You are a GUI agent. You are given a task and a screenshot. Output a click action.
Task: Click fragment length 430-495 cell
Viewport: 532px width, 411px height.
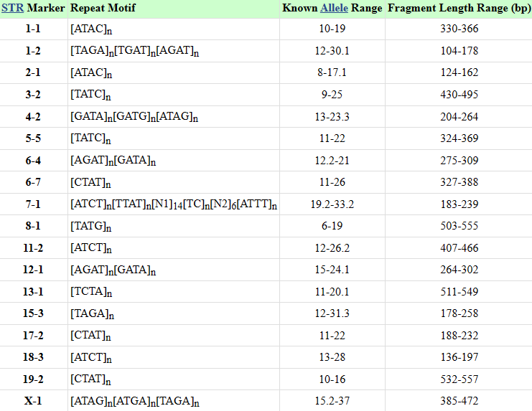click(459, 95)
